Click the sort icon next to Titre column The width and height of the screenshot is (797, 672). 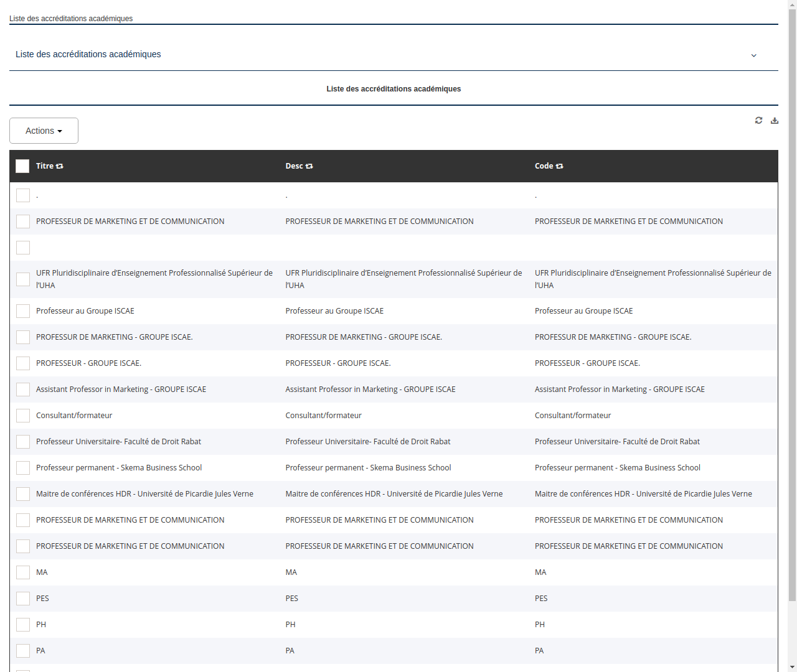click(x=60, y=166)
